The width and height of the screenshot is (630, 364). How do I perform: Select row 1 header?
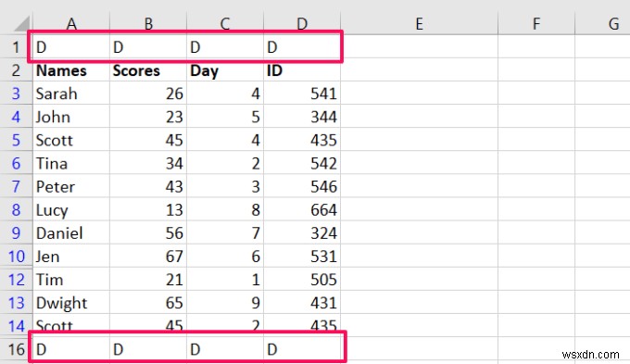(16, 47)
